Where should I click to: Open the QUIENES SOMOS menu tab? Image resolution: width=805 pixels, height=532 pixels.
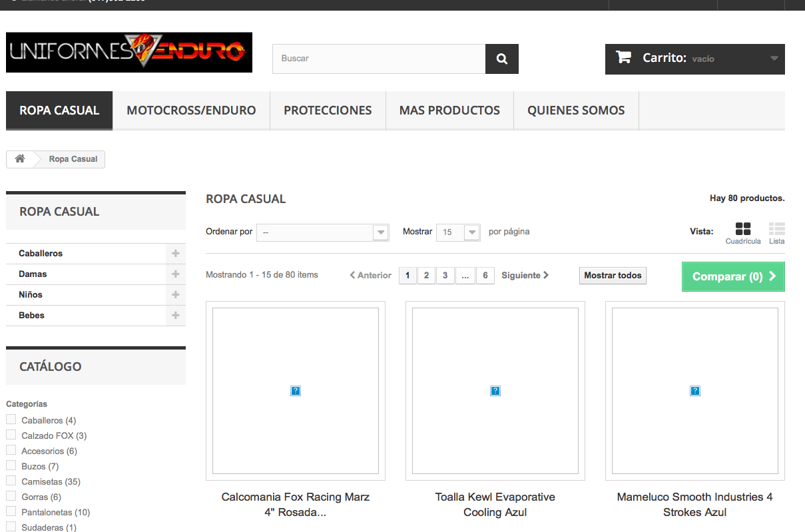[x=576, y=111]
